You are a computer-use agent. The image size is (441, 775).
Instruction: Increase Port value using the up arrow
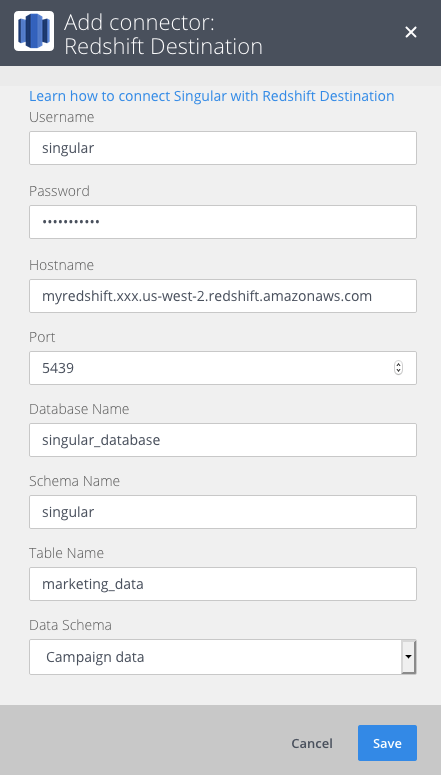398,365
